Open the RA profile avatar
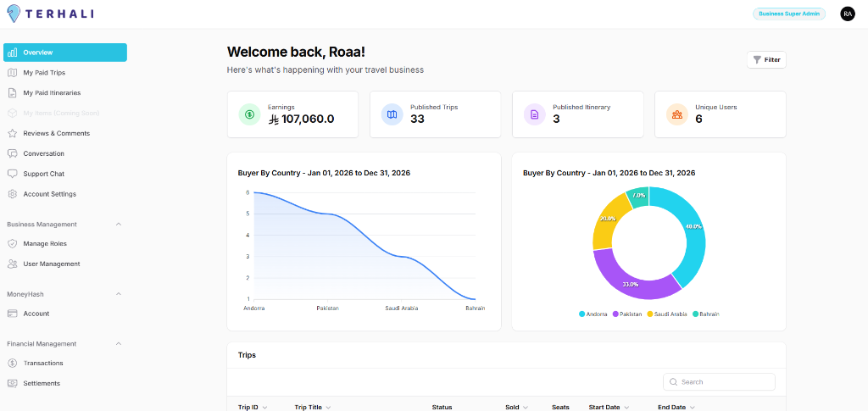 (x=847, y=14)
